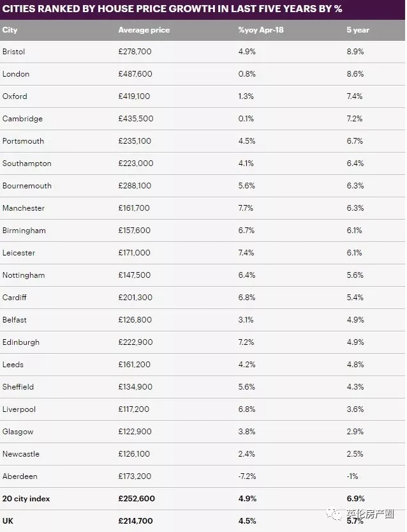
Task: Select the Birmingham row label
Action: [24, 231]
